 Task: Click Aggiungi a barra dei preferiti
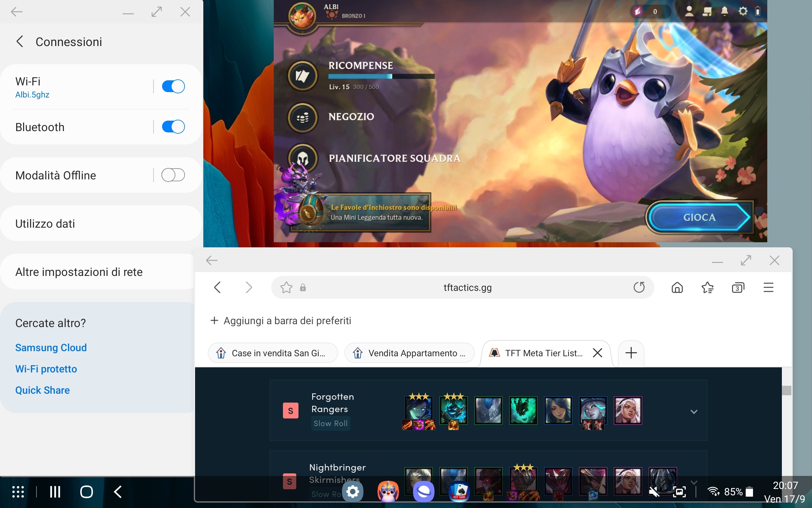point(280,321)
